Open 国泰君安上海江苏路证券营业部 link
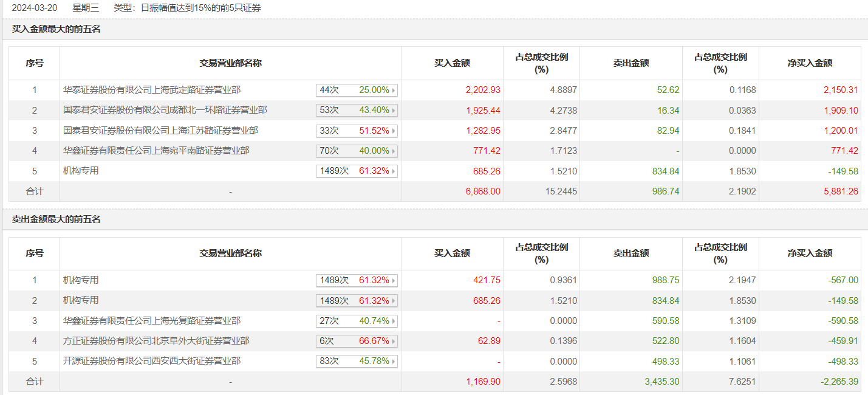The height and width of the screenshot is (395, 868). pos(160,130)
